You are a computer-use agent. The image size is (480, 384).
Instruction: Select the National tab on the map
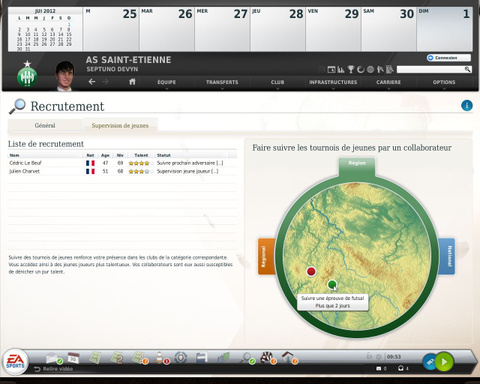447,256
